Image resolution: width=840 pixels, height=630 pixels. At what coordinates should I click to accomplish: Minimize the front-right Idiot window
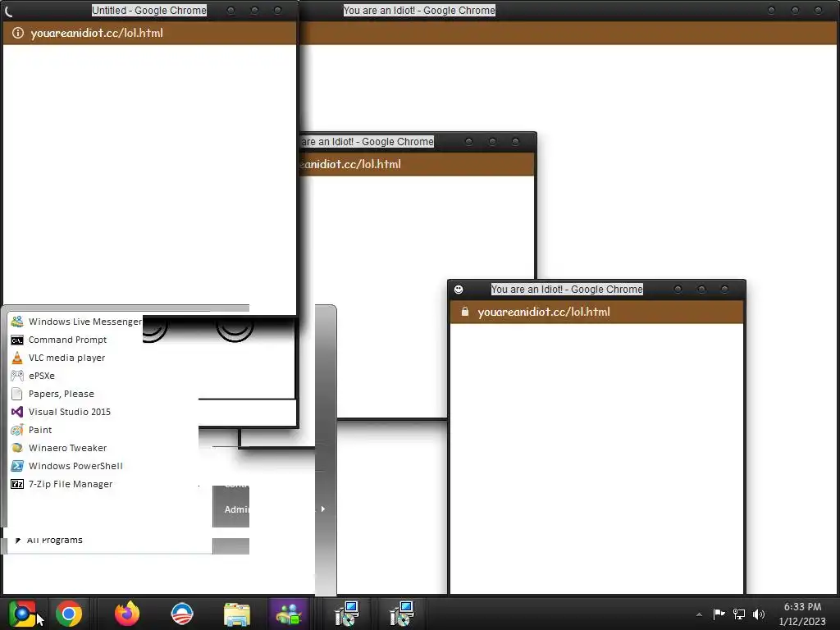[678, 290]
